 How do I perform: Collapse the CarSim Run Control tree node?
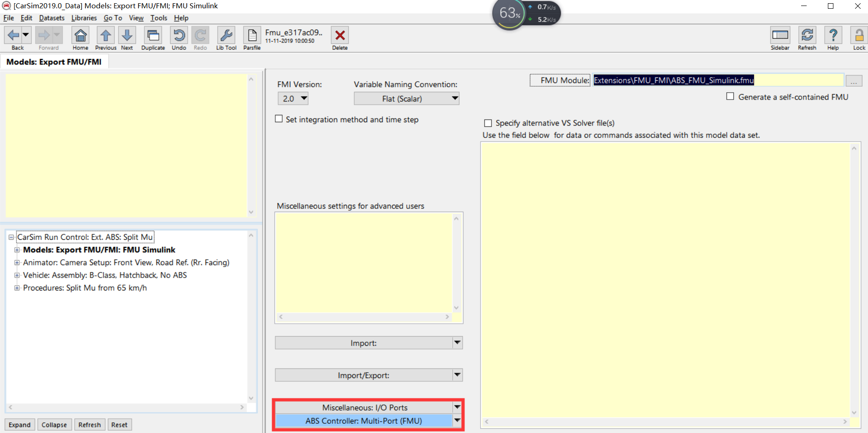pyautogui.click(x=11, y=237)
